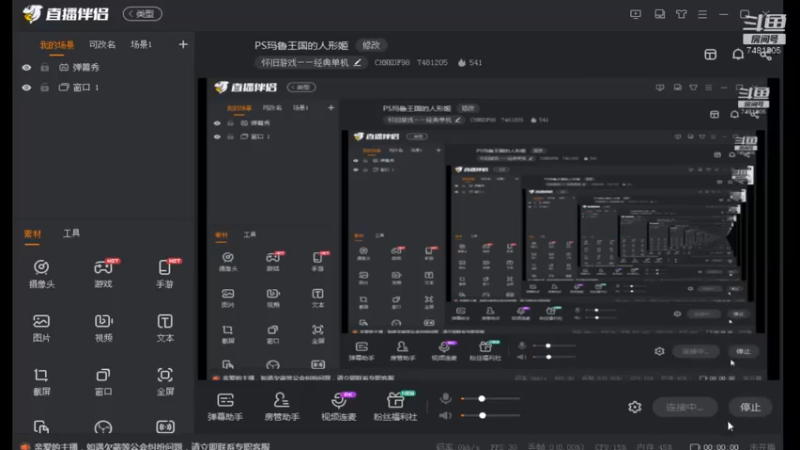The height and width of the screenshot is (450, 800).
Task: Switch to the 我的场景 scene tab
Action: click(x=57, y=45)
